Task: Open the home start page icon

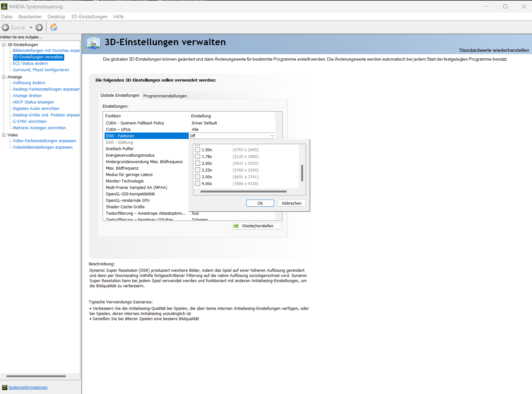Action: click(x=54, y=27)
